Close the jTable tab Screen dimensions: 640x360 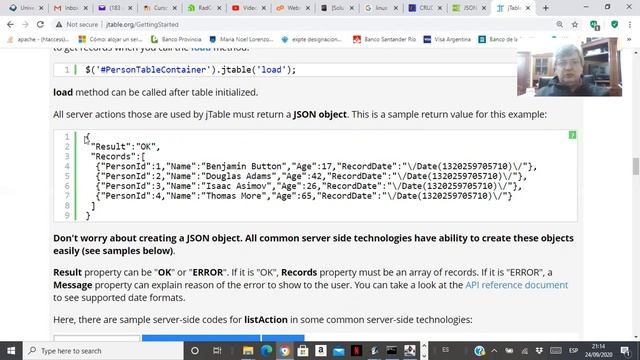528,8
